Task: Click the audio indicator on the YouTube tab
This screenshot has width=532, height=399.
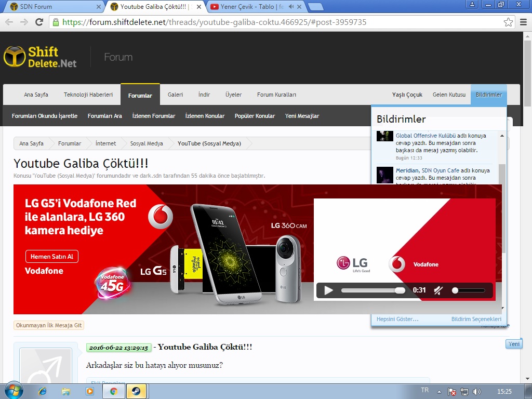Action: click(291, 7)
